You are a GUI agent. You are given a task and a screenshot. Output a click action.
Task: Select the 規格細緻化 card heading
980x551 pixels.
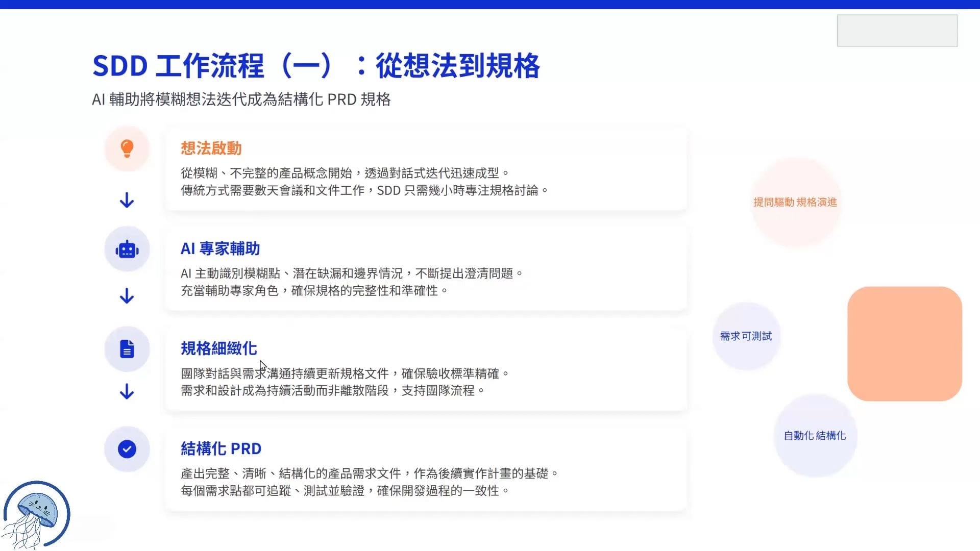218,348
